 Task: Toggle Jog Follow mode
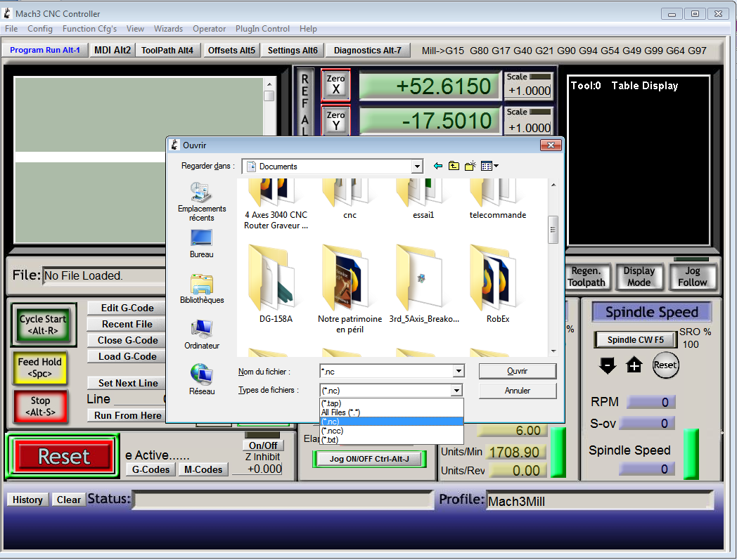pyautogui.click(x=692, y=277)
